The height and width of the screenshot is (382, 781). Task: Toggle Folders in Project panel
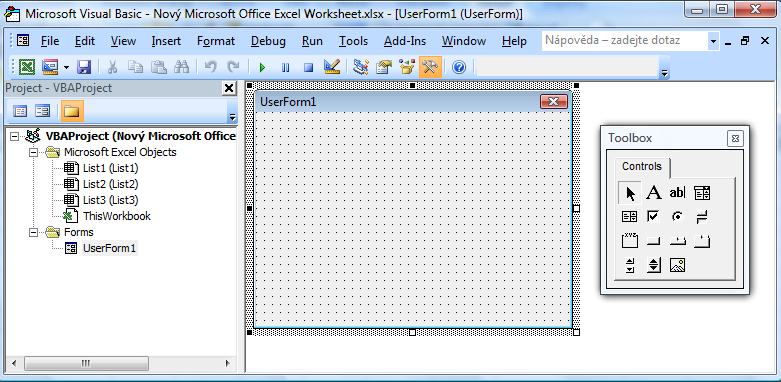72,111
